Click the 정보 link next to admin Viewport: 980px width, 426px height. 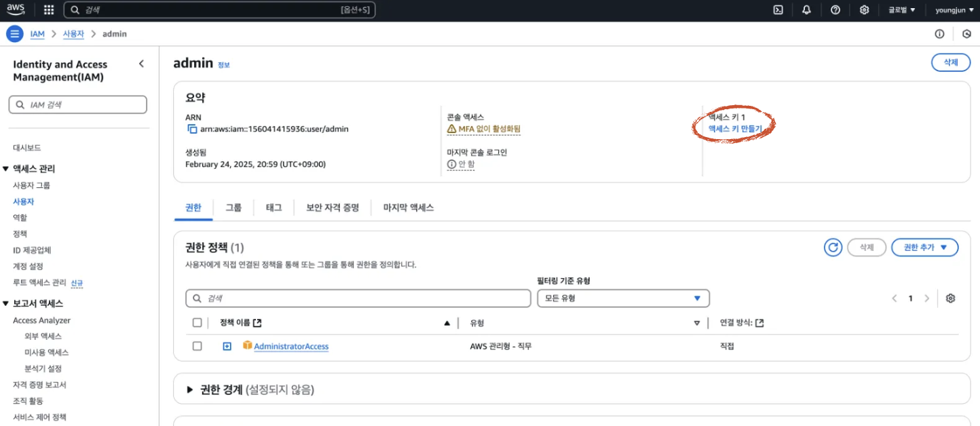click(223, 65)
